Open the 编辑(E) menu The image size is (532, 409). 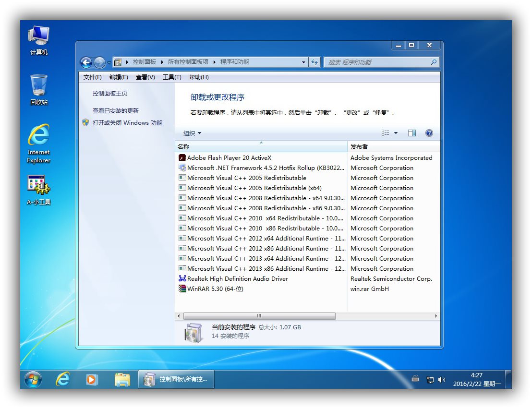(x=119, y=77)
